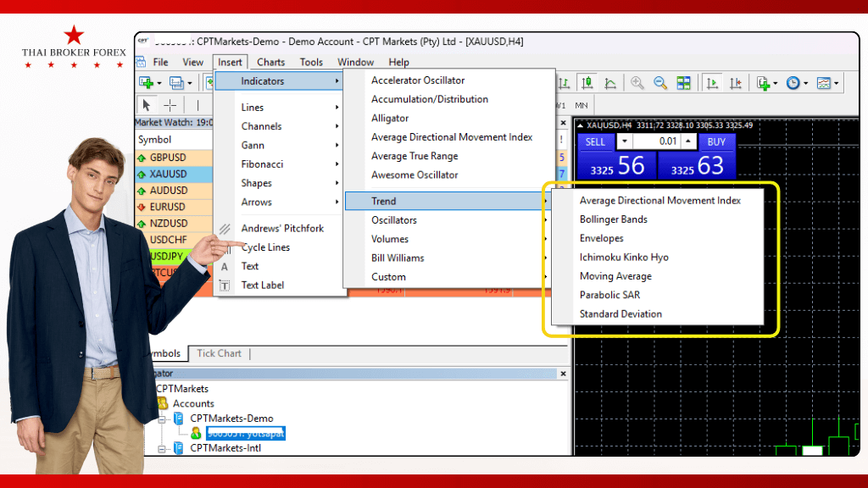Close the open Insert menu

tap(230, 62)
